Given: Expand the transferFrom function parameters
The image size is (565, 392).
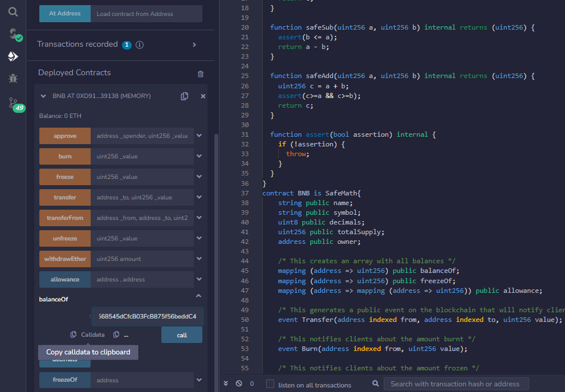Looking at the screenshot, I should pos(200,218).
